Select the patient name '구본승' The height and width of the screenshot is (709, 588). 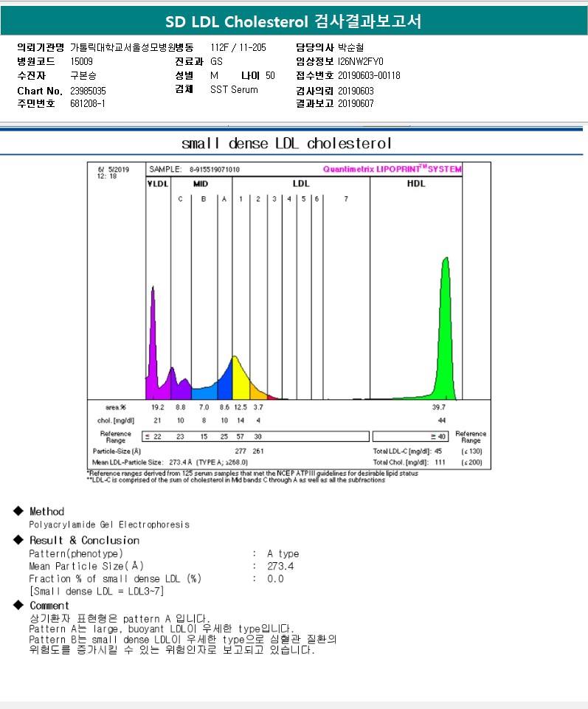pyautogui.click(x=83, y=75)
